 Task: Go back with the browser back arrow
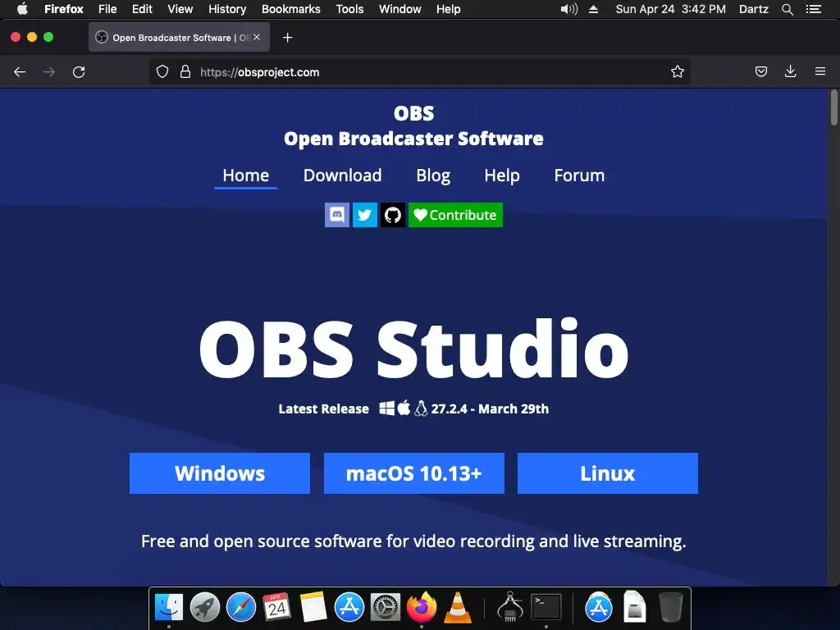point(20,72)
